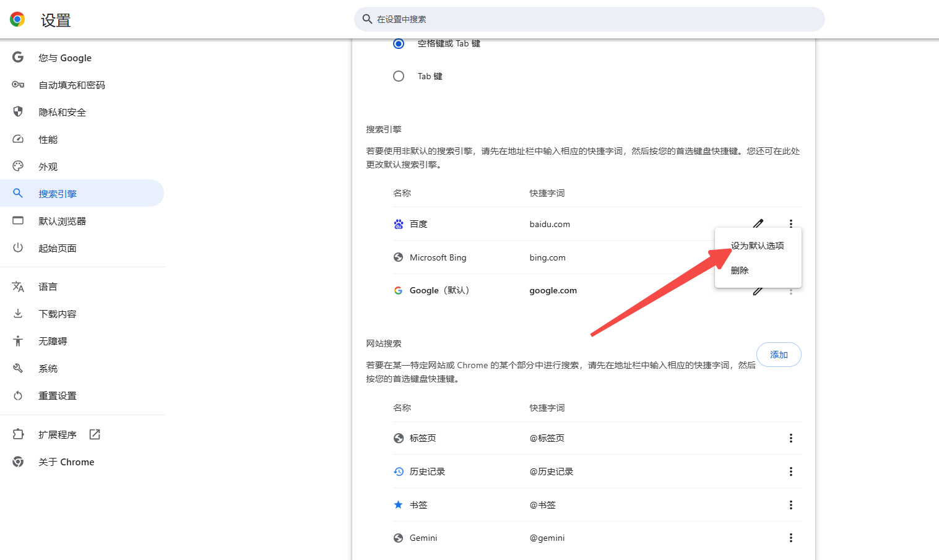Click the key icon for autofill and passwords

pos(18,85)
